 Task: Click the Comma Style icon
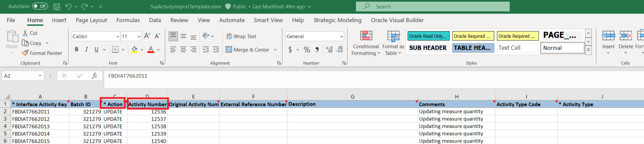317,50
